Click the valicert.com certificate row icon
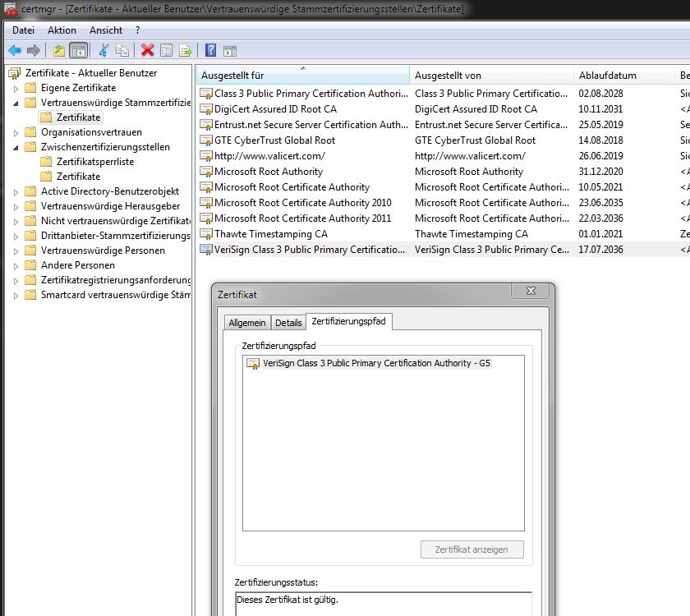The image size is (690, 616). pos(206,156)
